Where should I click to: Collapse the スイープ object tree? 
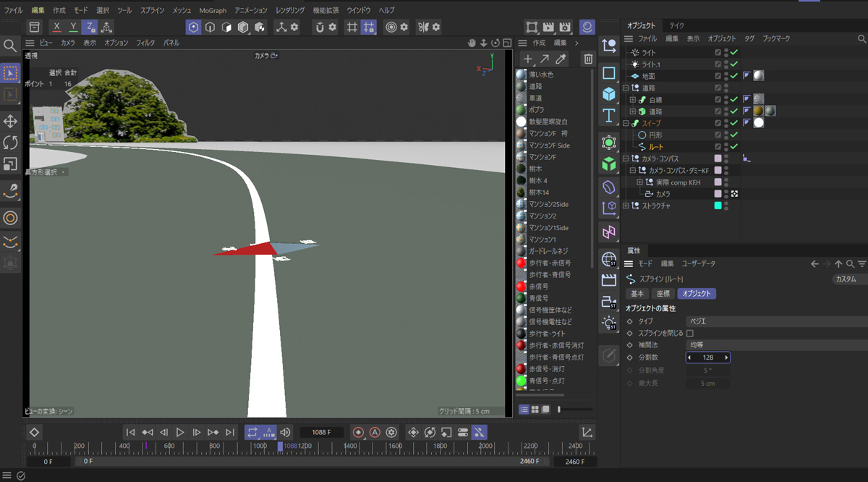pyautogui.click(x=626, y=124)
